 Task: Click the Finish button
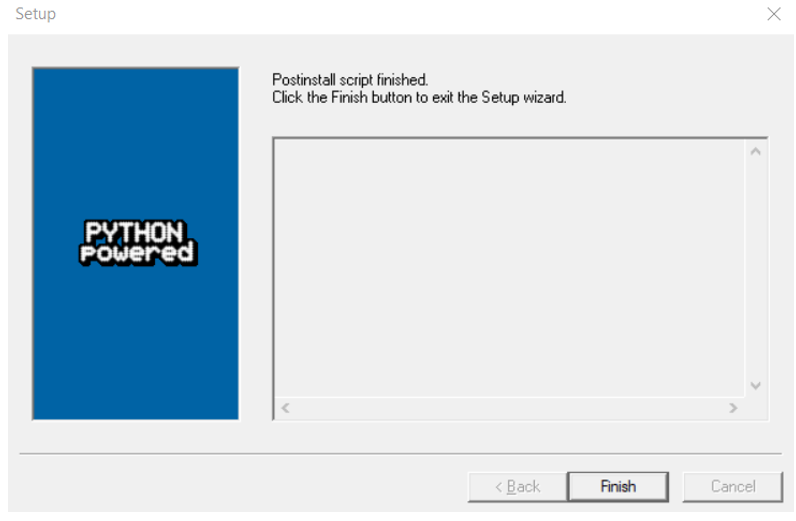click(x=618, y=486)
